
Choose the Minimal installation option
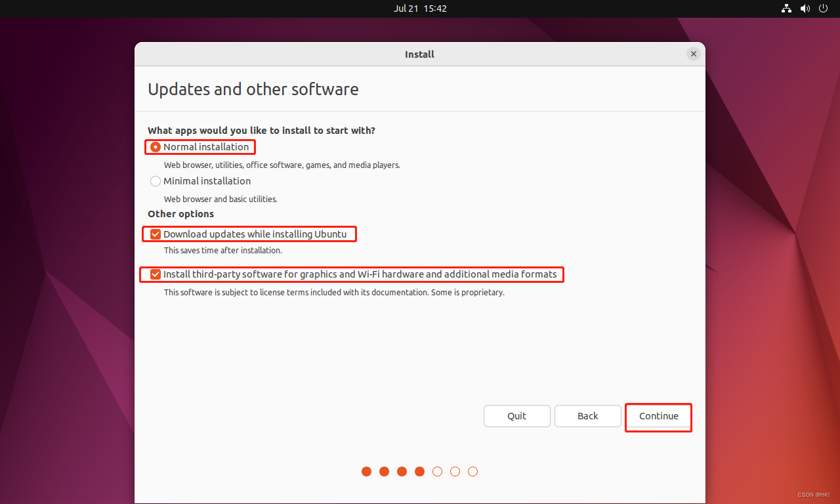(156, 181)
